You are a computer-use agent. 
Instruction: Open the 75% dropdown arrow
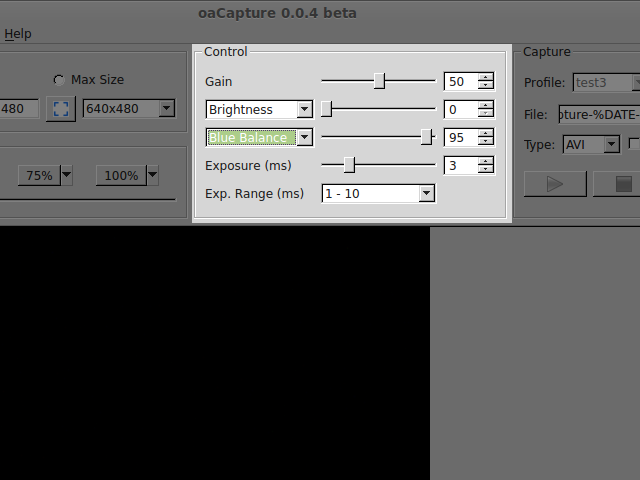(x=67, y=176)
